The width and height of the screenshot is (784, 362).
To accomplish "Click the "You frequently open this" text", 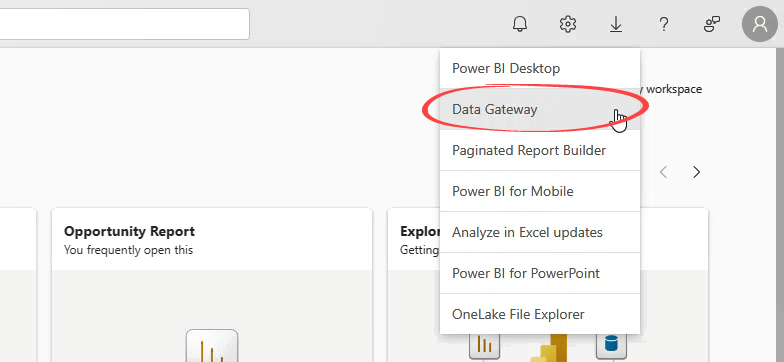I will point(128,250).
